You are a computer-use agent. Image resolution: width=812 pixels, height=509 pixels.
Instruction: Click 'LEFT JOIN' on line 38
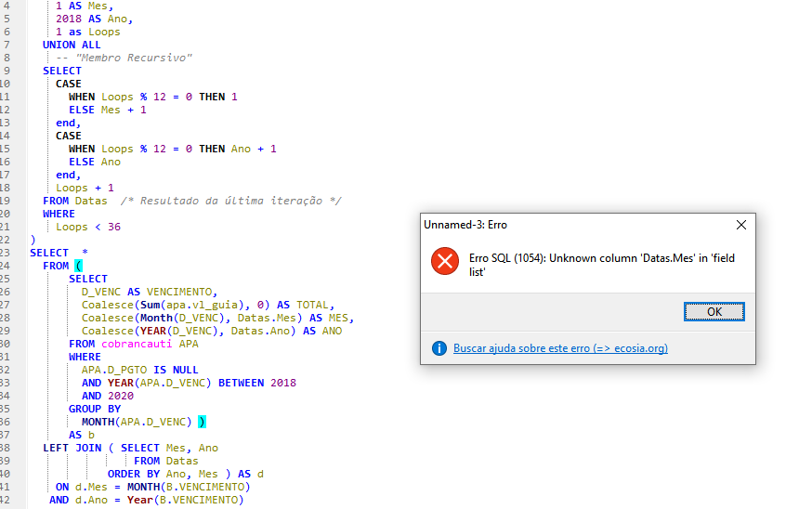coord(72,448)
